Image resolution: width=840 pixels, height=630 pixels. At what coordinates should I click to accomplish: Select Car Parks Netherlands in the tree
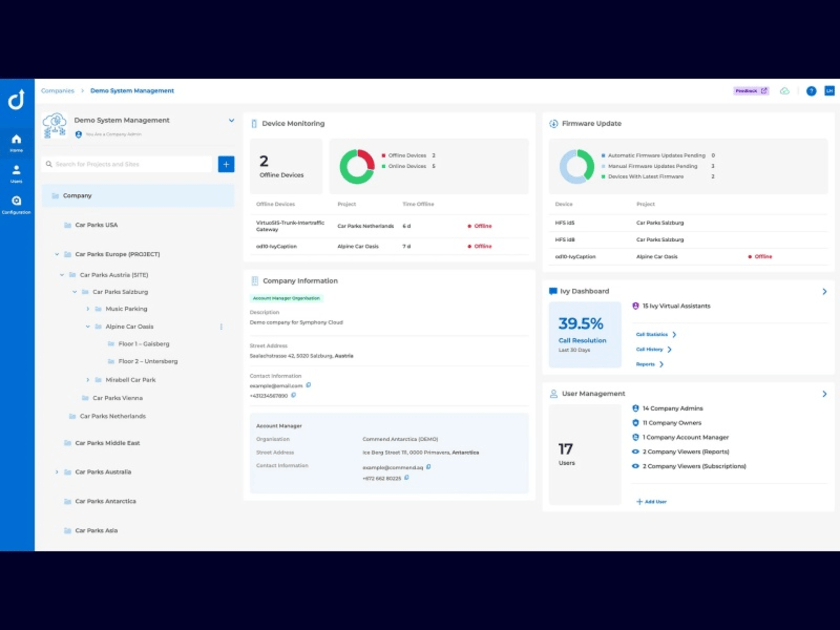(x=113, y=416)
